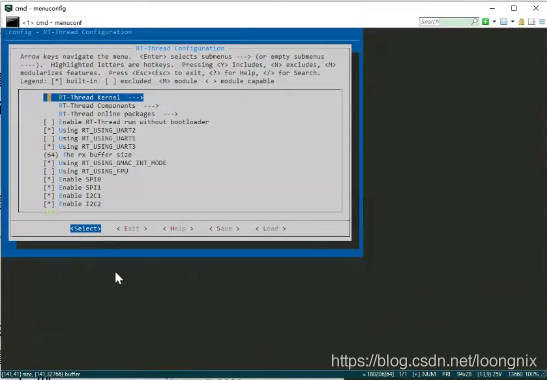Click the NUM indicator in status bar
547x380 pixels.
429,374
